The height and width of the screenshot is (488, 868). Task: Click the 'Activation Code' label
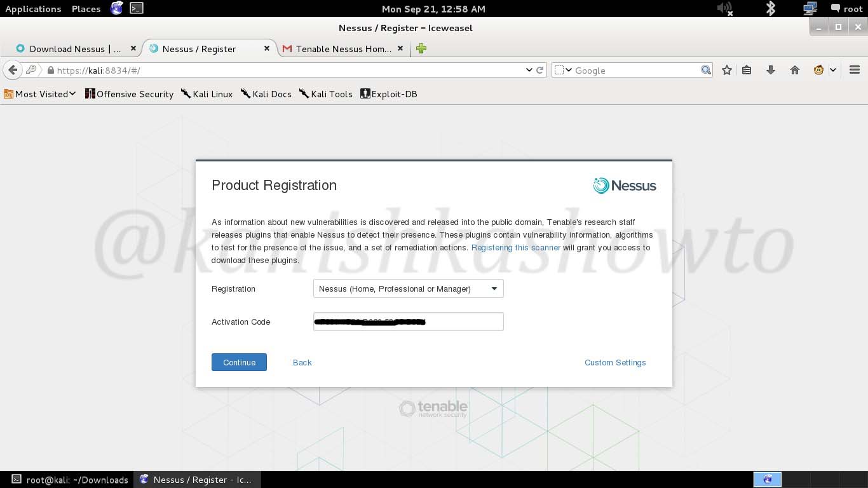(241, 322)
